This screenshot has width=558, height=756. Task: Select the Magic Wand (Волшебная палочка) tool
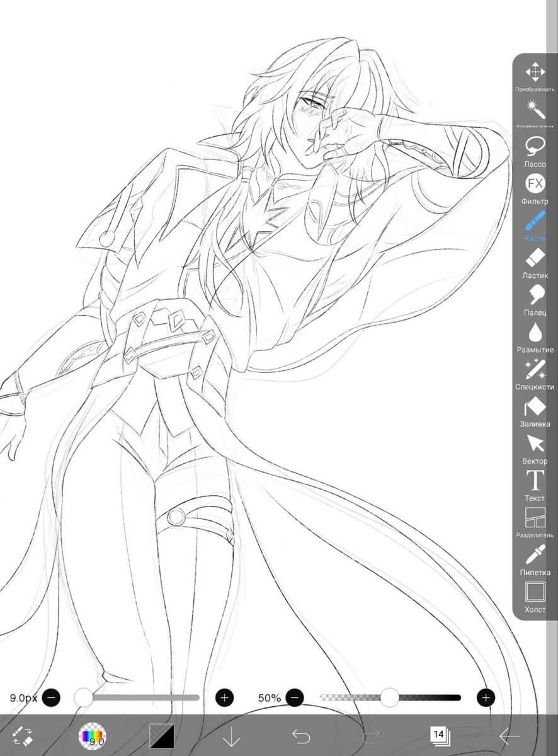click(535, 113)
